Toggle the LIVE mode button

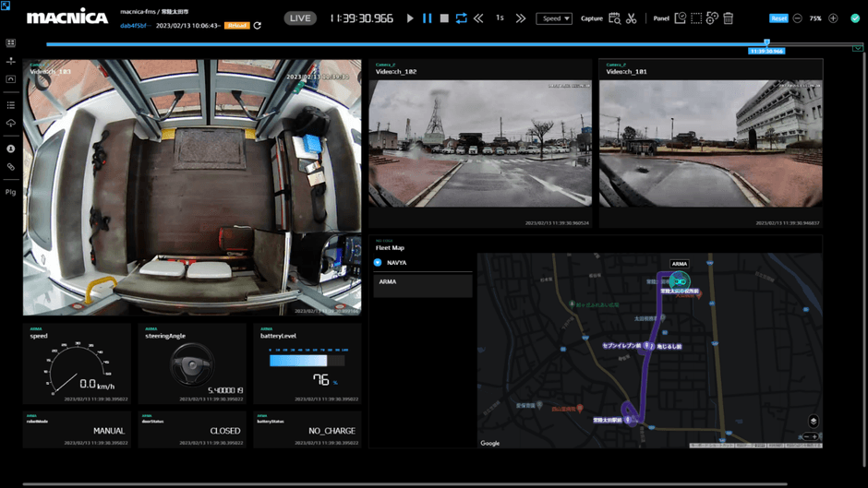coord(300,18)
